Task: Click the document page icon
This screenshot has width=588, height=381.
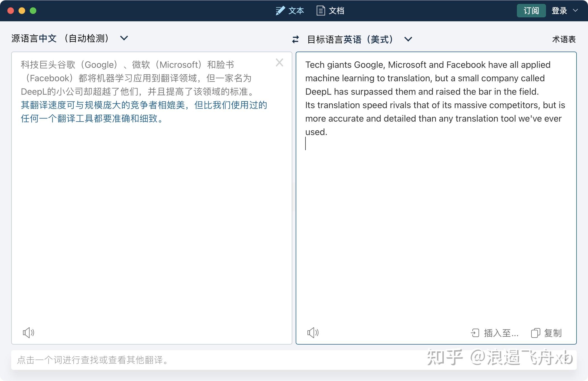Action: point(321,11)
